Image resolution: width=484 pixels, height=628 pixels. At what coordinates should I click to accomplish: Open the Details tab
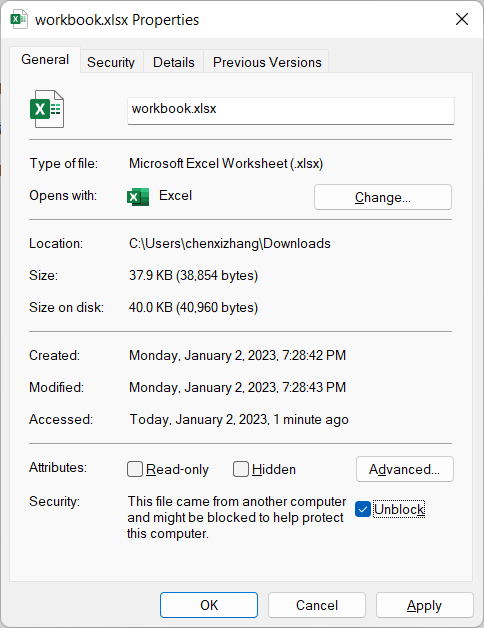point(173,62)
